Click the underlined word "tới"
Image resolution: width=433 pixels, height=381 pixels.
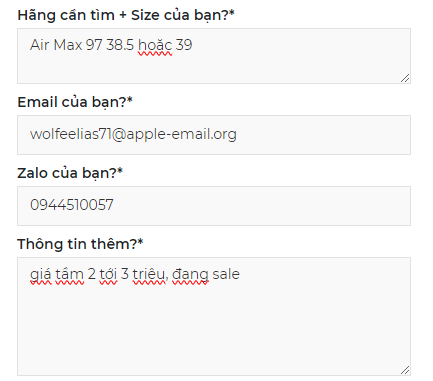(x=108, y=275)
